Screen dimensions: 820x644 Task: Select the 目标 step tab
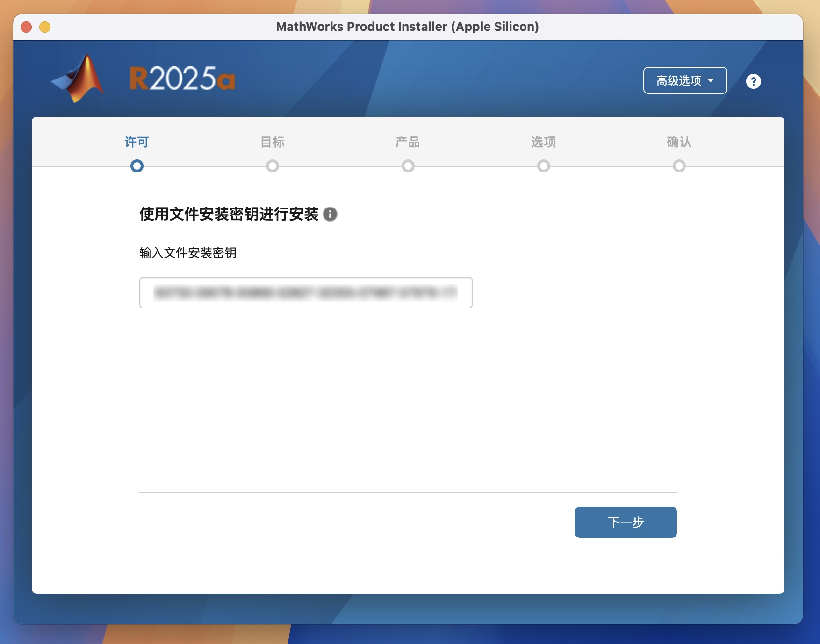[273, 142]
